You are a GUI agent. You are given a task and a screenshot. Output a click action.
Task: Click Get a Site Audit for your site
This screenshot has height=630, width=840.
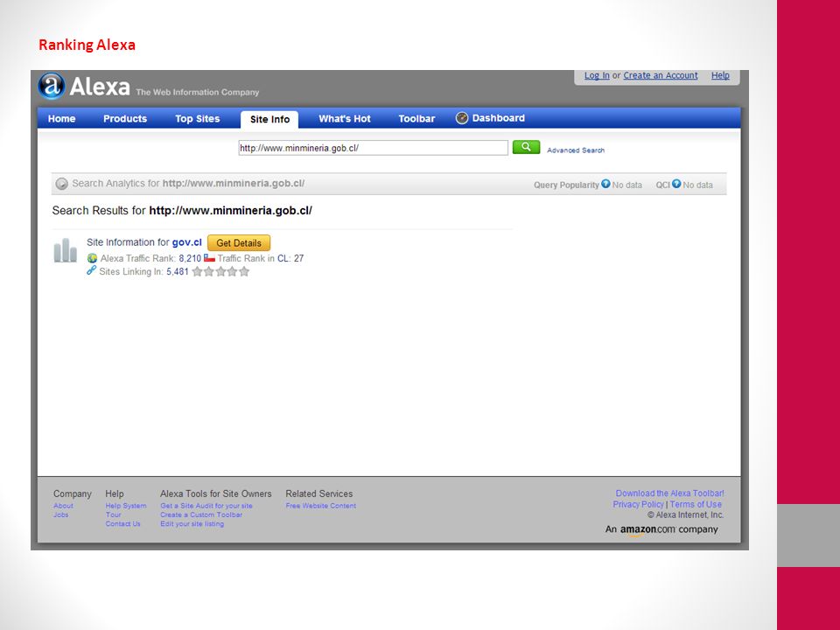tap(206, 506)
